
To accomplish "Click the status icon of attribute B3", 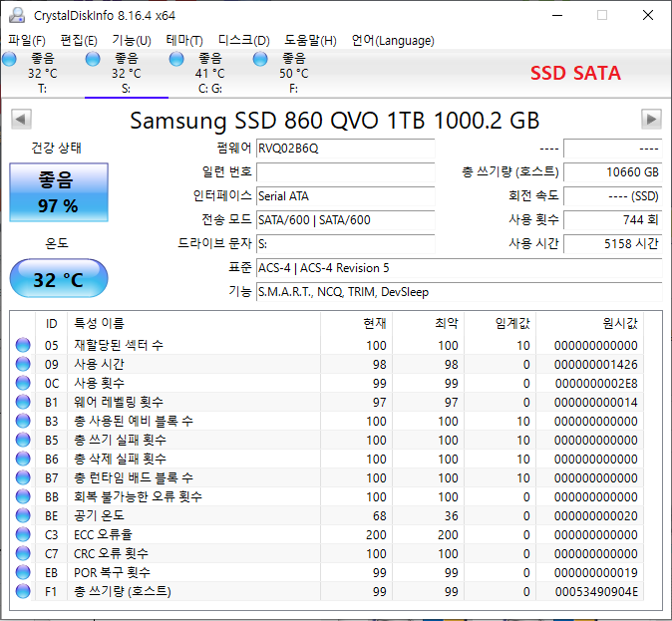I will [23, 421].
